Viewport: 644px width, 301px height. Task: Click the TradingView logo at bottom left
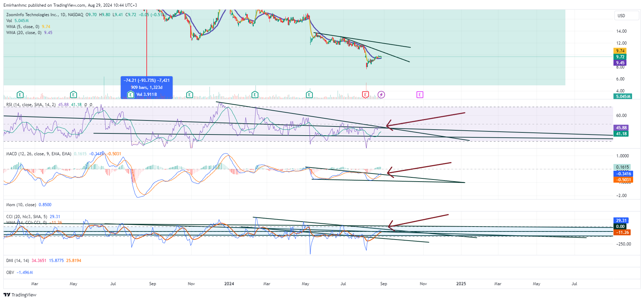click(20, 295)
